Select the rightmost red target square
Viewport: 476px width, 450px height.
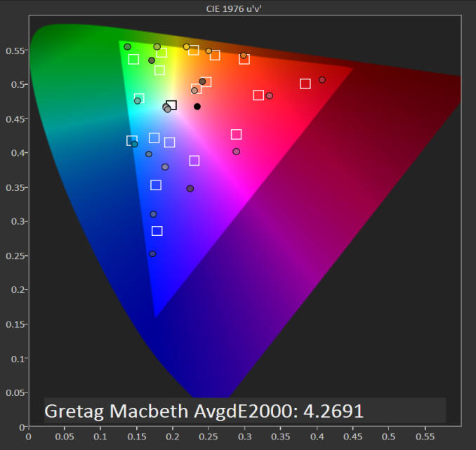tap(305, 84)
